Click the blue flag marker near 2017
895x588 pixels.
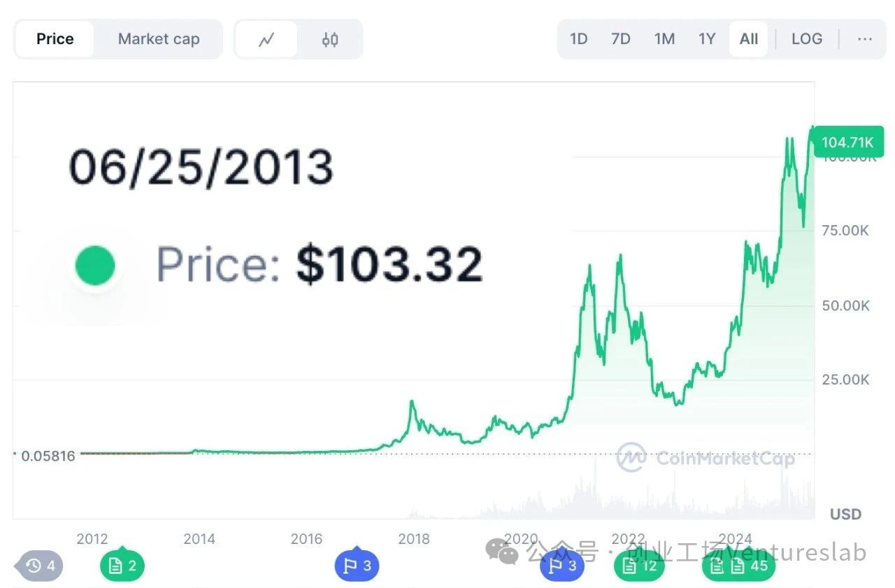click(357, 565)
